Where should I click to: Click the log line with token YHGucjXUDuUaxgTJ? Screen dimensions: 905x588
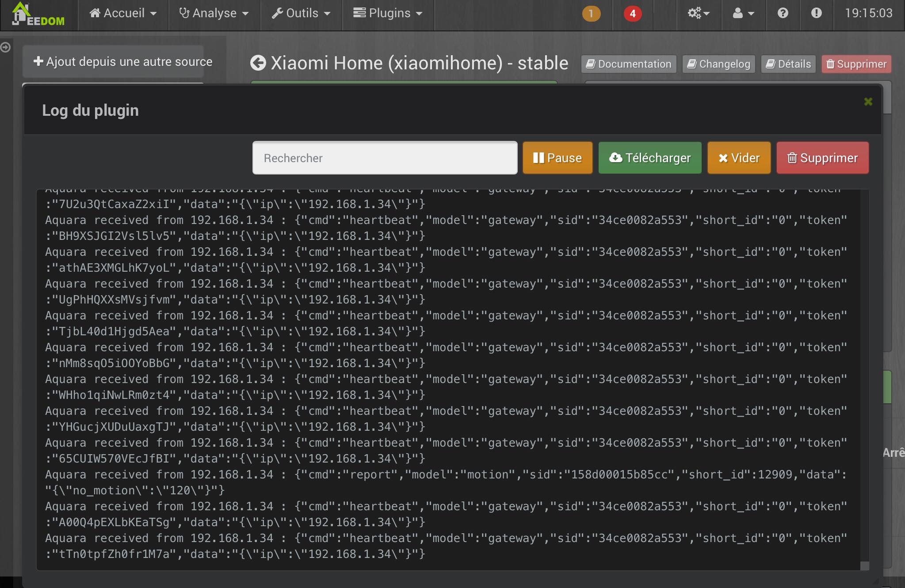coord(235,427)
